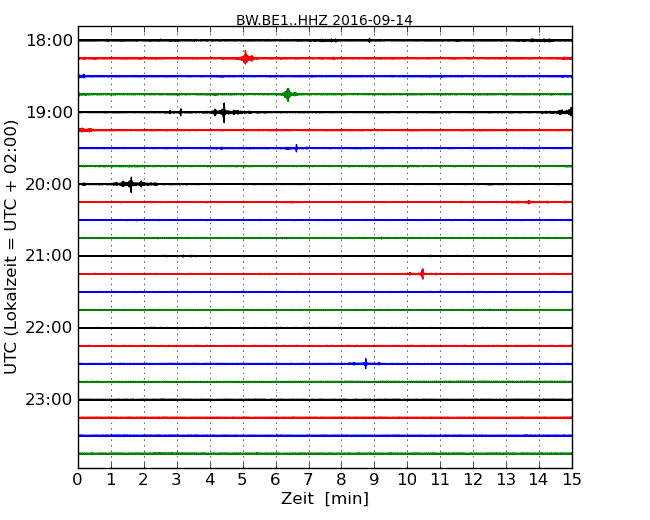Select the 23:00 time label
This screenshot has height=520, width=650.
point(49,399)
